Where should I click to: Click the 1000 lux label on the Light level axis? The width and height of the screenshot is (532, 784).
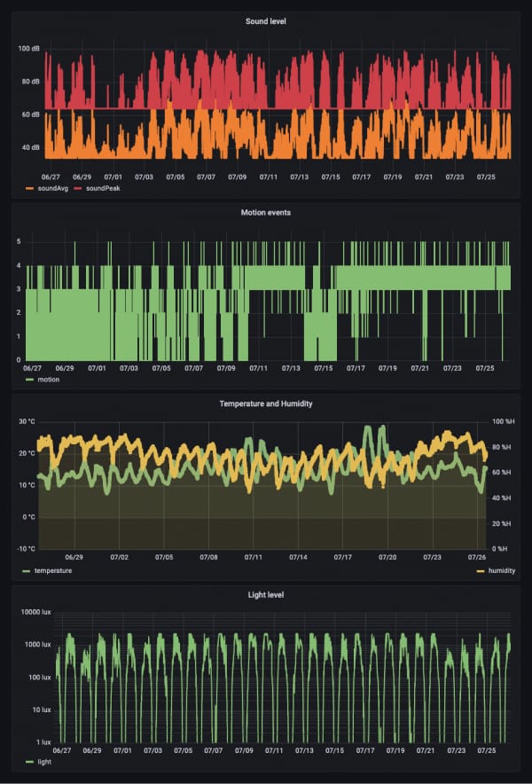(x=36, y=645)
